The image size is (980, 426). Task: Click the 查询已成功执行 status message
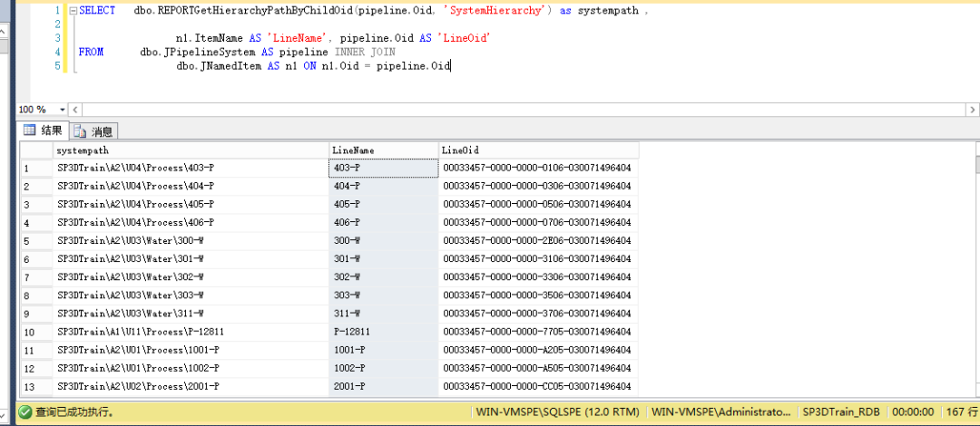point(73,412)
